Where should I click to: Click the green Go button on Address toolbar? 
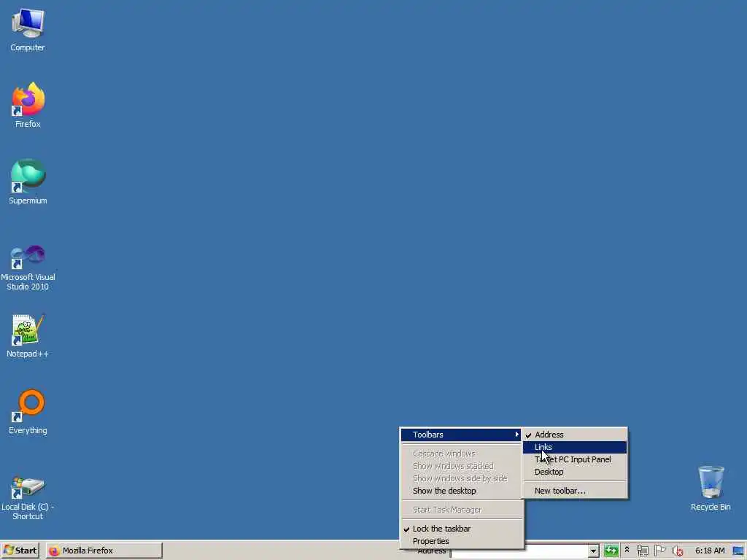pyautogui.click(x=611, y=551)
